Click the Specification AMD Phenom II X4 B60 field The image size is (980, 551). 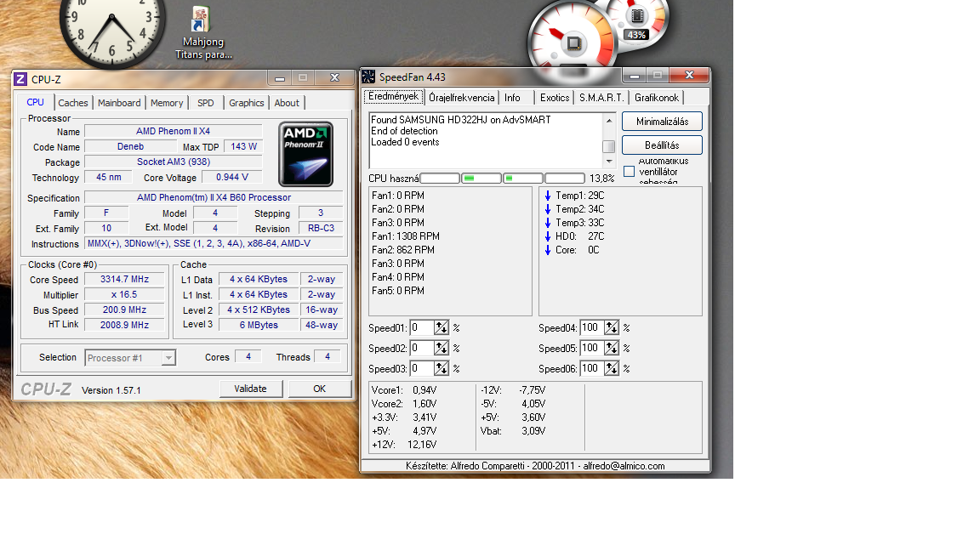pyautogui.click(x=214, y=197)
